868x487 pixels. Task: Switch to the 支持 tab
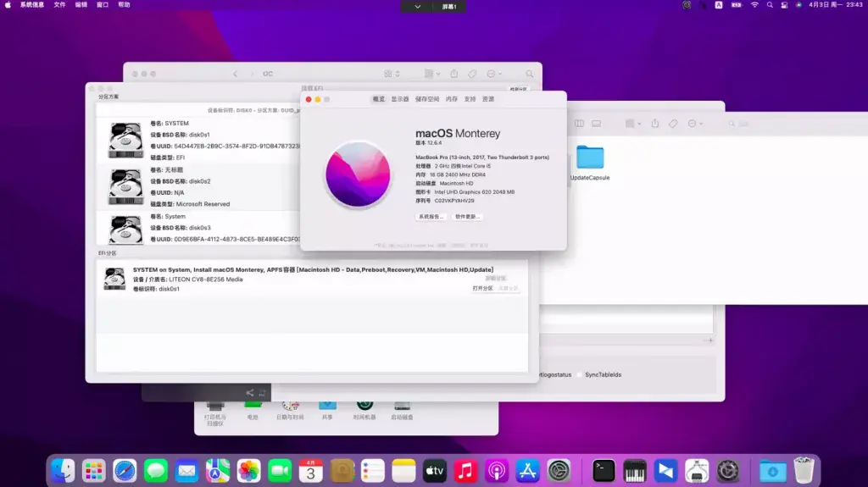470,99
